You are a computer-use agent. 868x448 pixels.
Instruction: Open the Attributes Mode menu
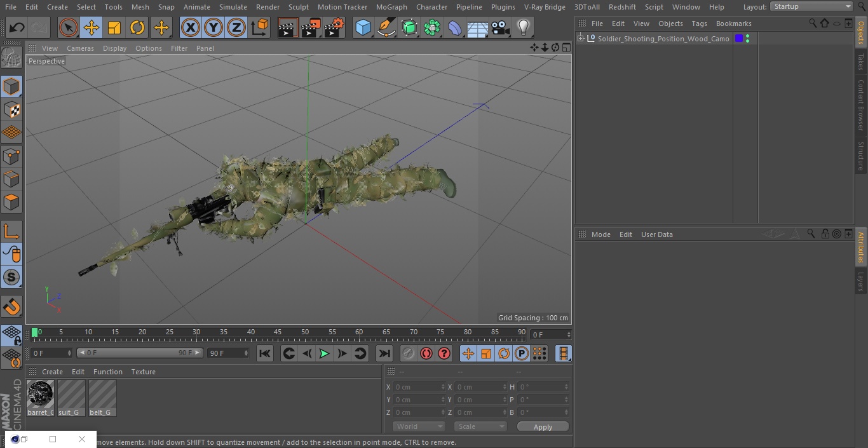coord(600,234)
